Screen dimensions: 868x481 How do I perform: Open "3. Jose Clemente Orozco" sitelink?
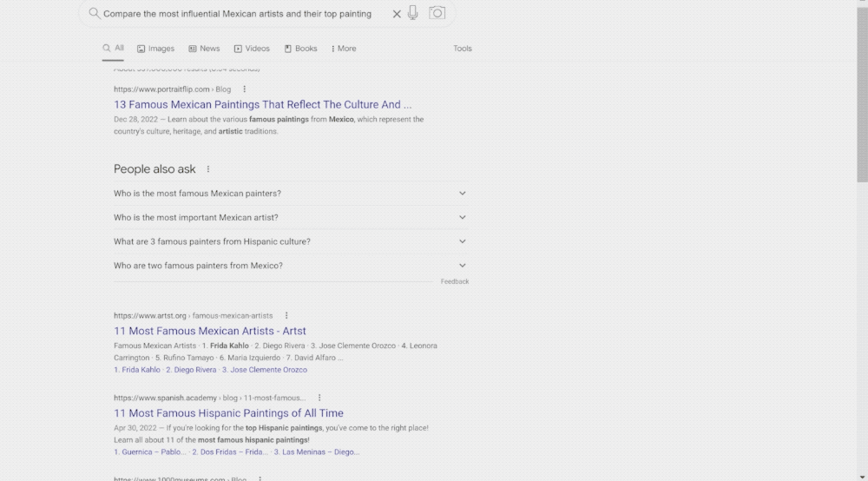click(265, 370)
